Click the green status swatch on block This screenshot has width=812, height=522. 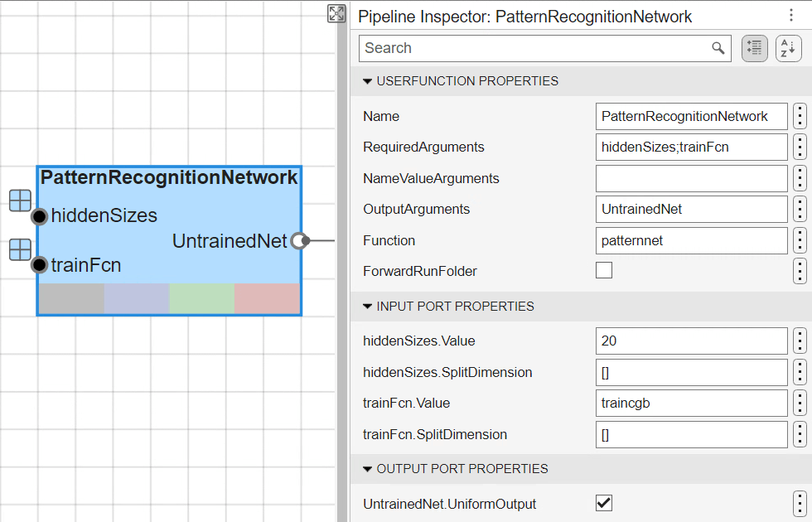pyautogui.click(x=201, y=298)
